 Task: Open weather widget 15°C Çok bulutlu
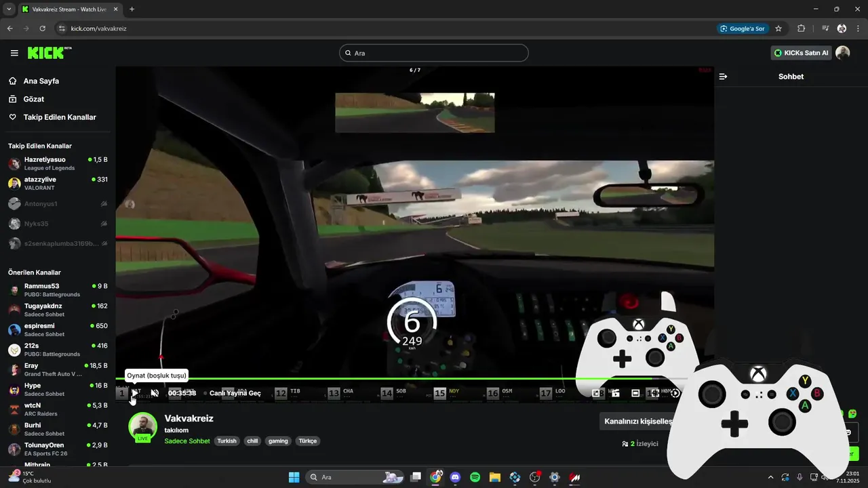[31, 477]
